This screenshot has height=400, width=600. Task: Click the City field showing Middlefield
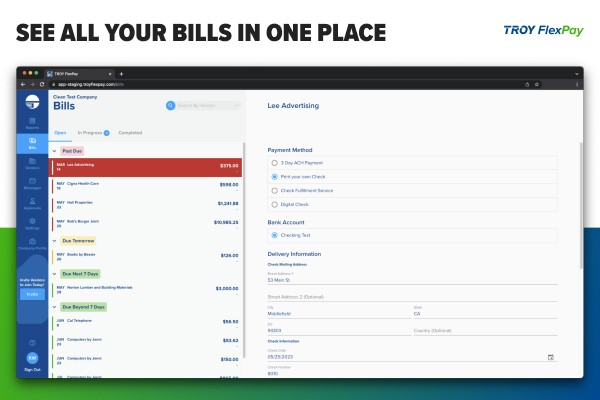(x=339, y=312)
